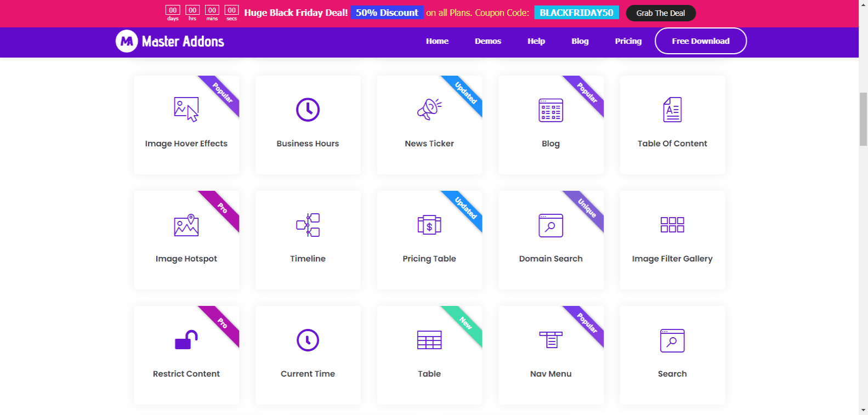Click the Updated ribbon on News Ticker
This screenshot has height=415, width=868.
[x=465, y=93]
